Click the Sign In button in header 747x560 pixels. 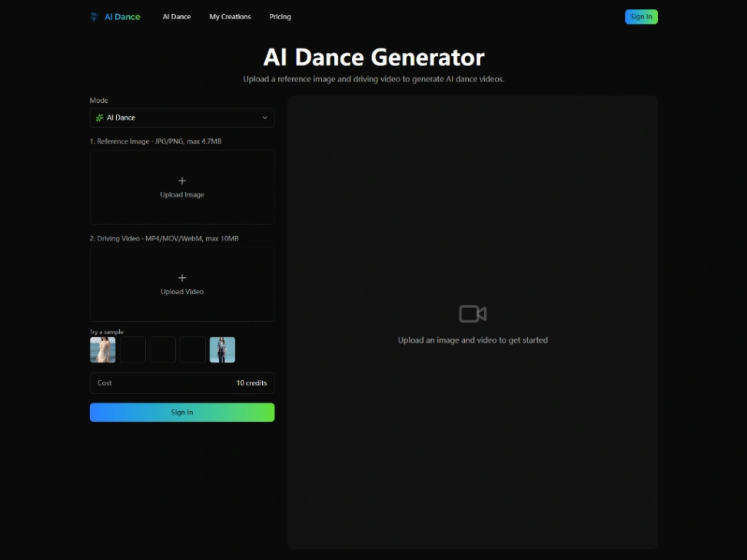pyautogui.click(x=641, y=17)
